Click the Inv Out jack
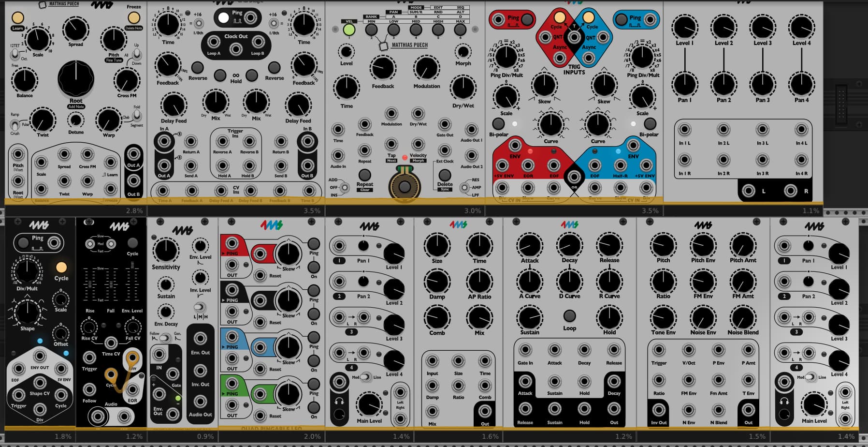The height and width of the screenshot is (447, 868). (659, 410)
